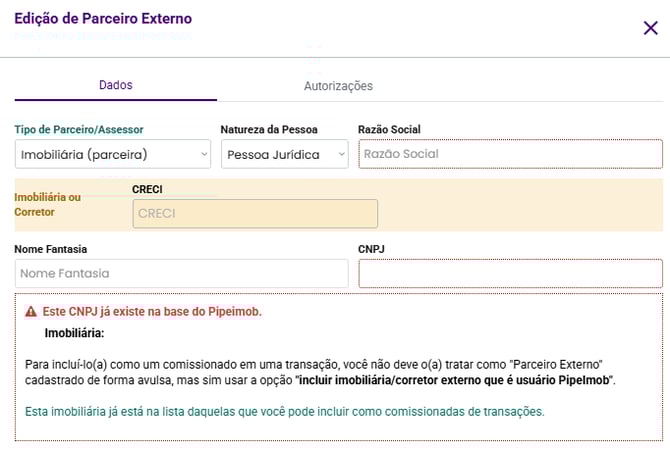This screenshot has width=670, height=450.
Task: Open the Natureza da Pessoa dropdown
Action: pos(284,154)
